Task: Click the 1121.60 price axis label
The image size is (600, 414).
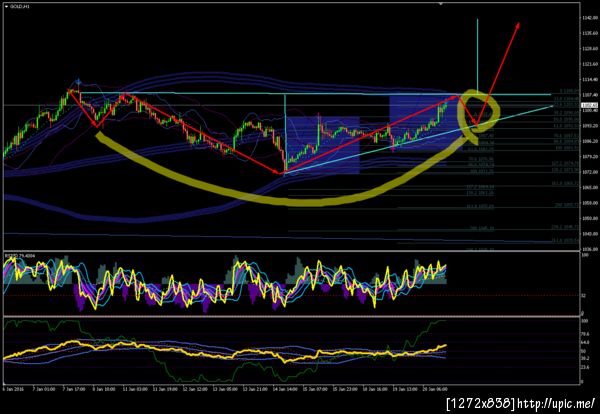Action: [589, 64]
